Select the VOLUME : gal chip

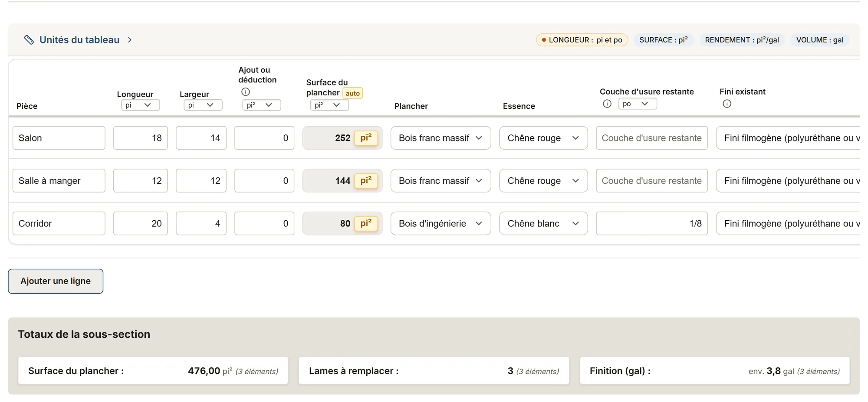[820, 40]
